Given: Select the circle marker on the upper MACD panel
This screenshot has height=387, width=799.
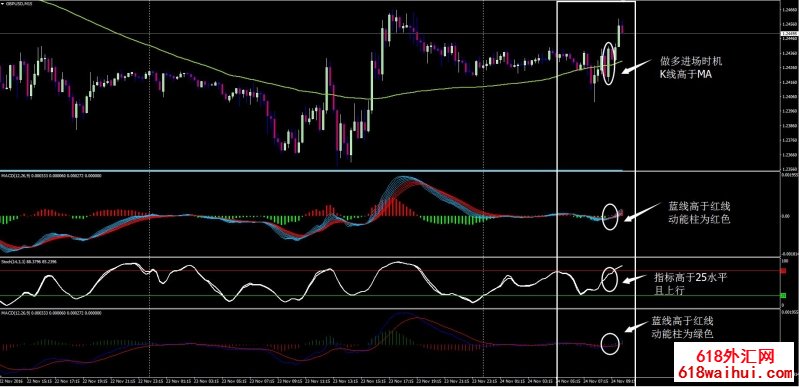Looking at the screenshot, I should click(610, 217).
